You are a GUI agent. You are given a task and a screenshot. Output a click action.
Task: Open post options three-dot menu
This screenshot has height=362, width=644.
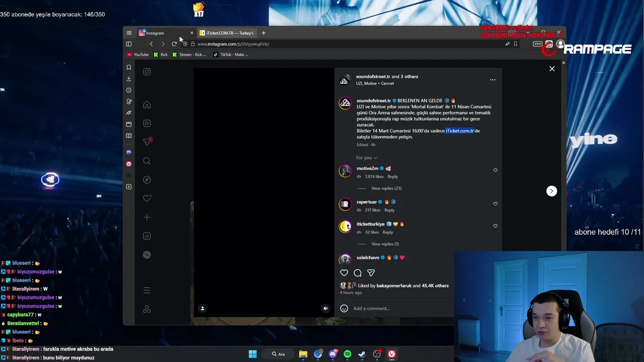493,80
